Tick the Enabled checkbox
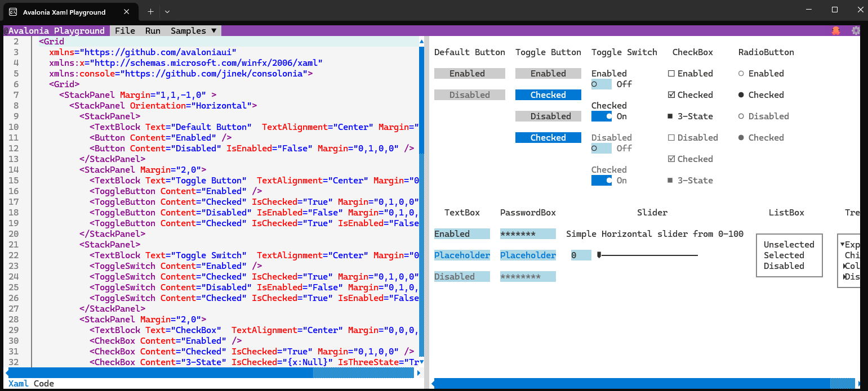Image resolution: width=868 pixels, height=391 pixels. tap(690, 74)
